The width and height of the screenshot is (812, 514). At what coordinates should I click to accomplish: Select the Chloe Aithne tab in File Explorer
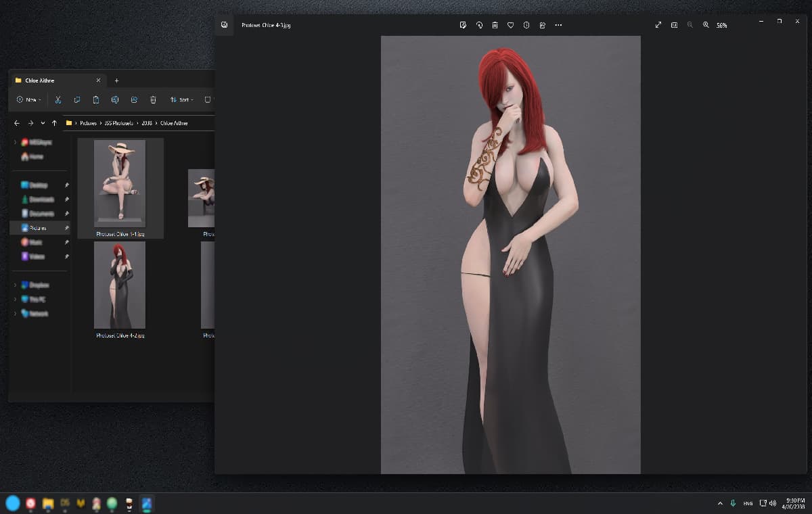[x=58, y=80]
